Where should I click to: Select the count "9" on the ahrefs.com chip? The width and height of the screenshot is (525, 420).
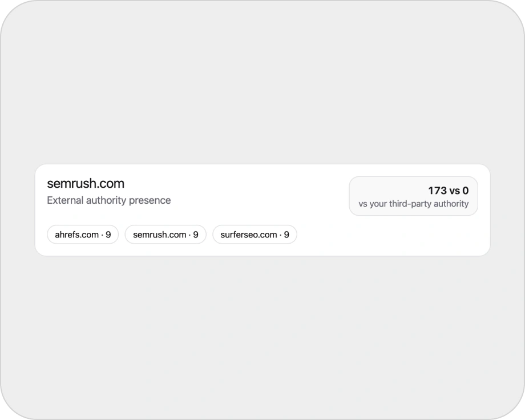coord(109,234)
